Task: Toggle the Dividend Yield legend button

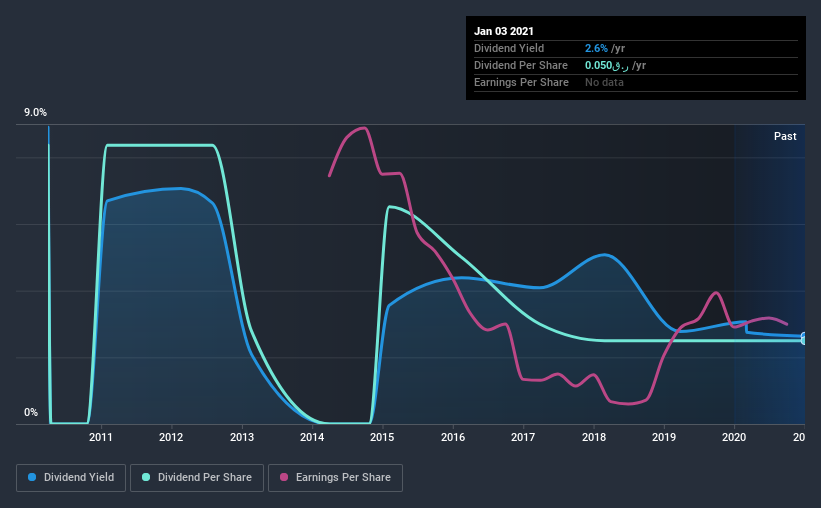Action: point(71,478)
